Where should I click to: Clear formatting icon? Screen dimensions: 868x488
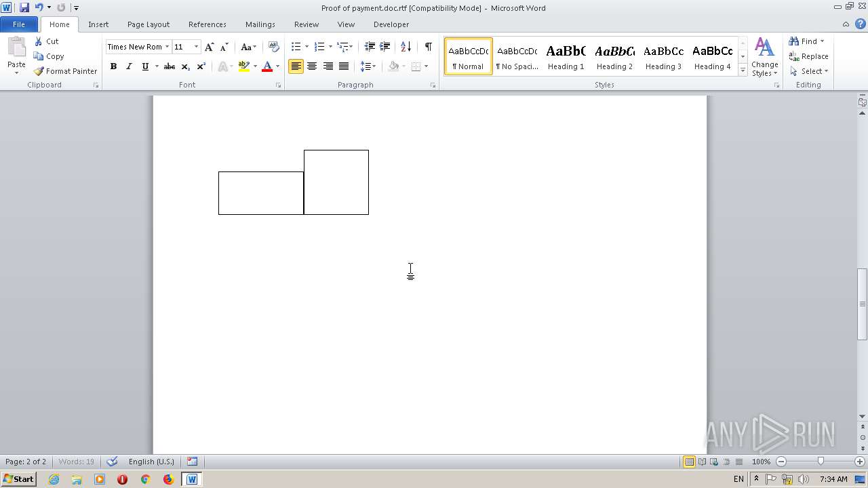[274, 47]
